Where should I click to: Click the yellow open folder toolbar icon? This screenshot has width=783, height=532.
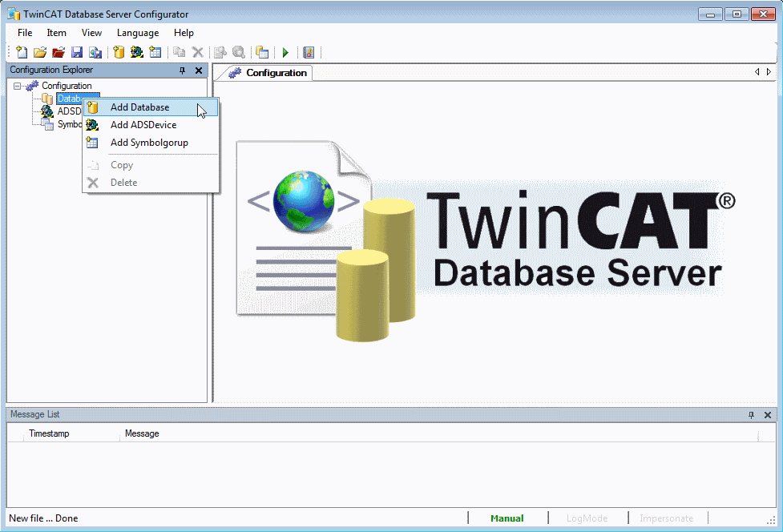click(x=40, y=52)
